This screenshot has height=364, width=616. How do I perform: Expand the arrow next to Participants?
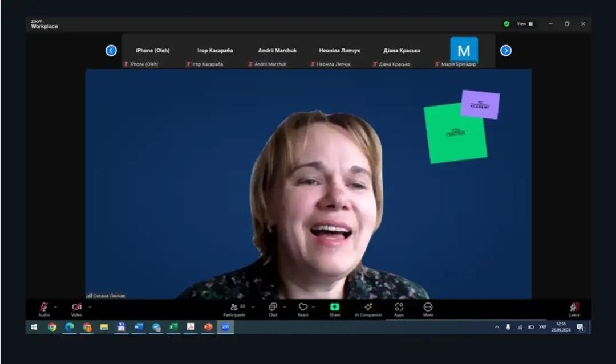click(253, 307)
